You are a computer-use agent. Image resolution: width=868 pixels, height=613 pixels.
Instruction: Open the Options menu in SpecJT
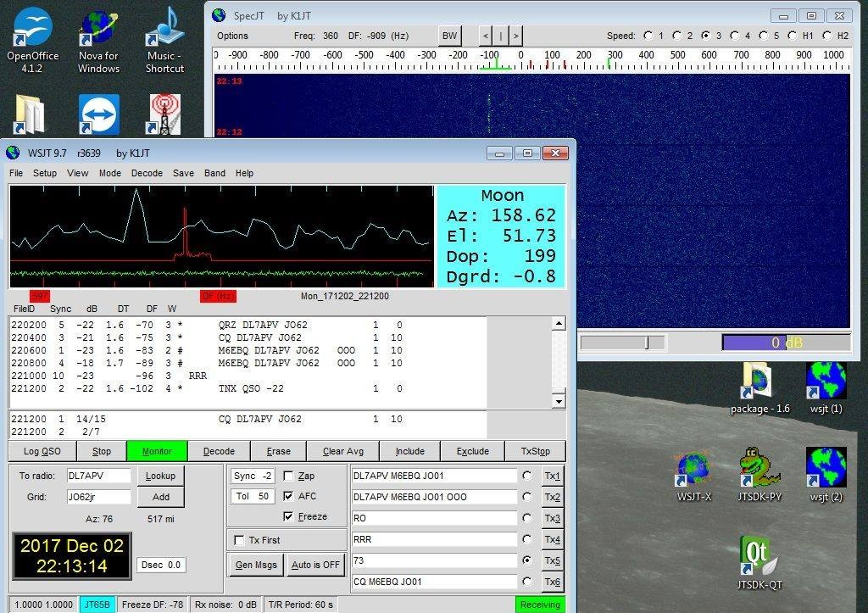coord(232,36)
